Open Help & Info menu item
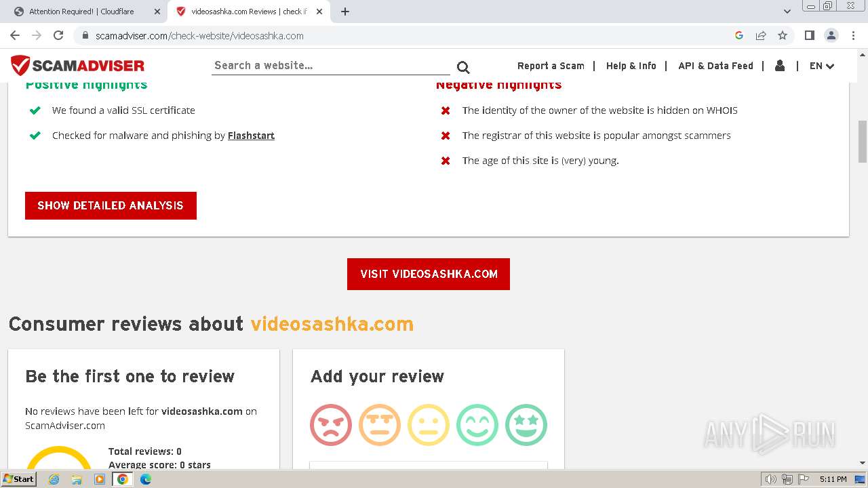The image size is (868, 488). coord(631,66)
